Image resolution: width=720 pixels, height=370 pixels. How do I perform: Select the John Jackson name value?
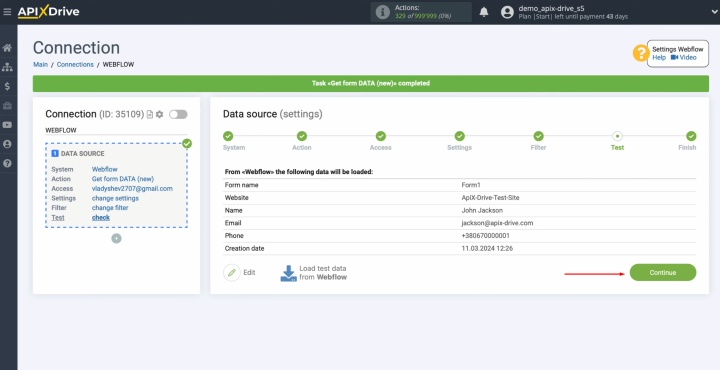click(482, 211)
